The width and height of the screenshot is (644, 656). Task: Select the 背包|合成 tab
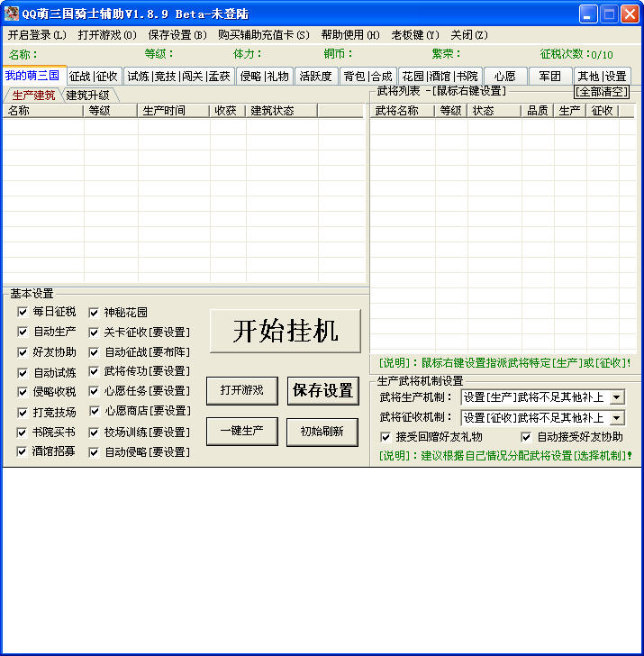(368, 77)
